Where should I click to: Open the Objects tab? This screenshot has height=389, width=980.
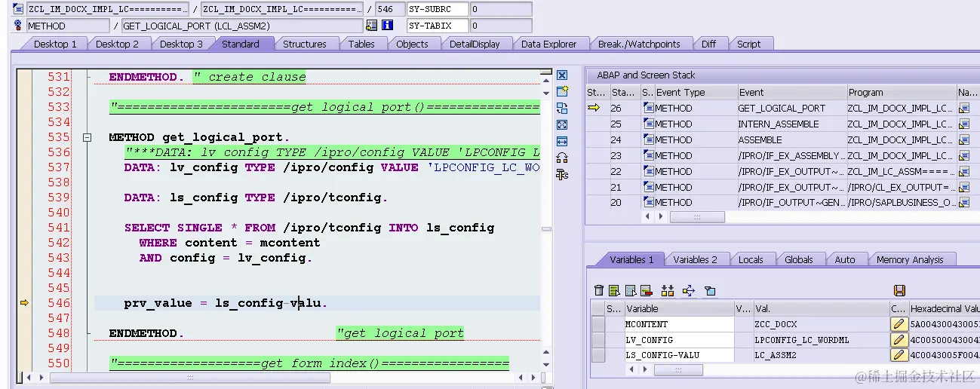pyautogui.click(x=412, y=44)
